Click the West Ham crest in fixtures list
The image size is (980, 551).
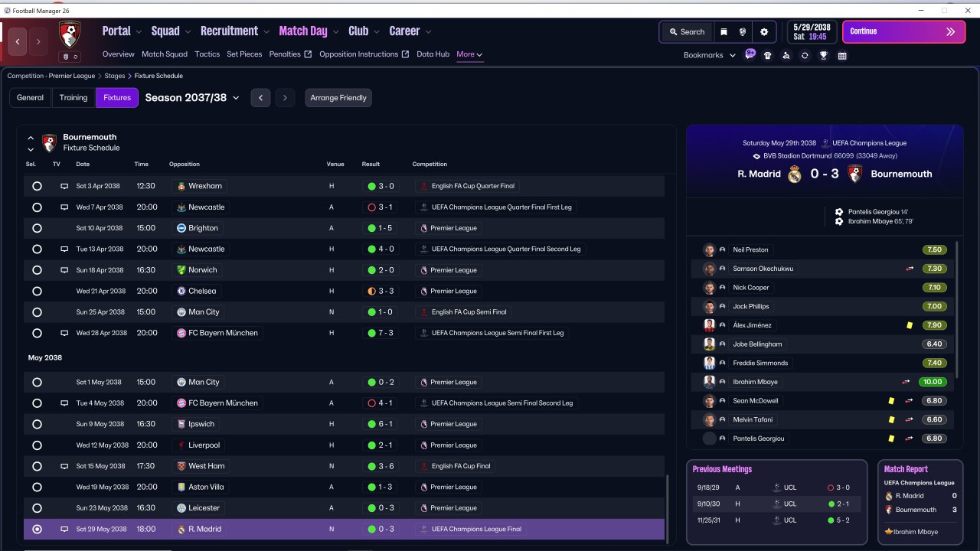pos(181,466)
